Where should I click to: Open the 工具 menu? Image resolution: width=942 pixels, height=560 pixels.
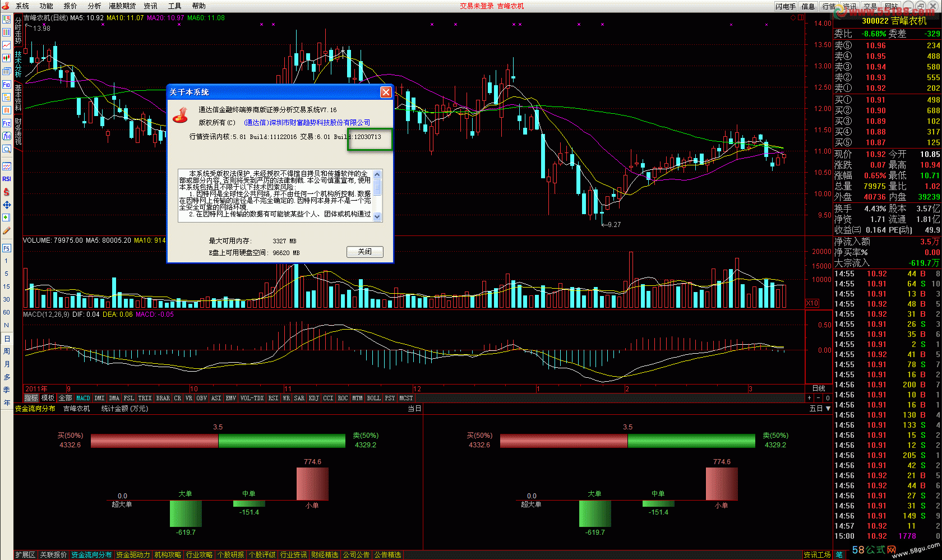[x=174, y=6]
